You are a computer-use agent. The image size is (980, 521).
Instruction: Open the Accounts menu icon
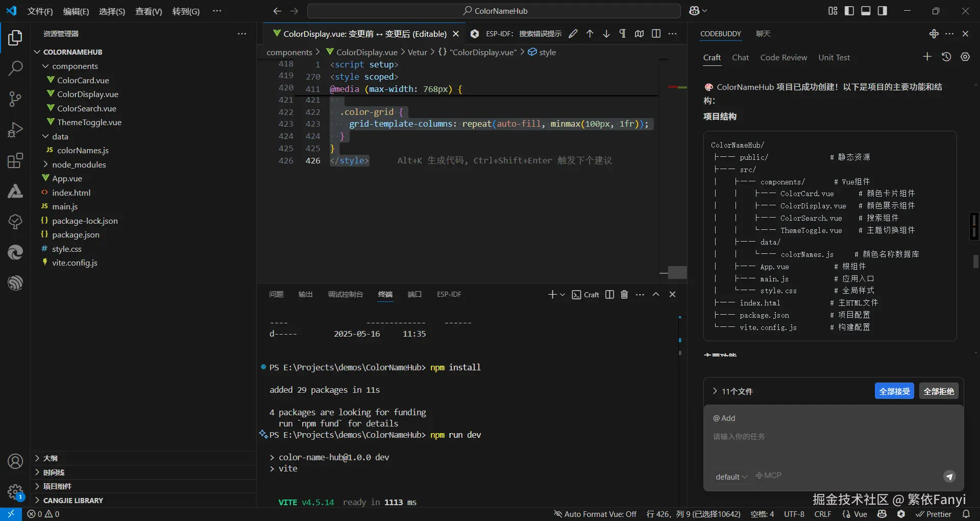(15, 462)
